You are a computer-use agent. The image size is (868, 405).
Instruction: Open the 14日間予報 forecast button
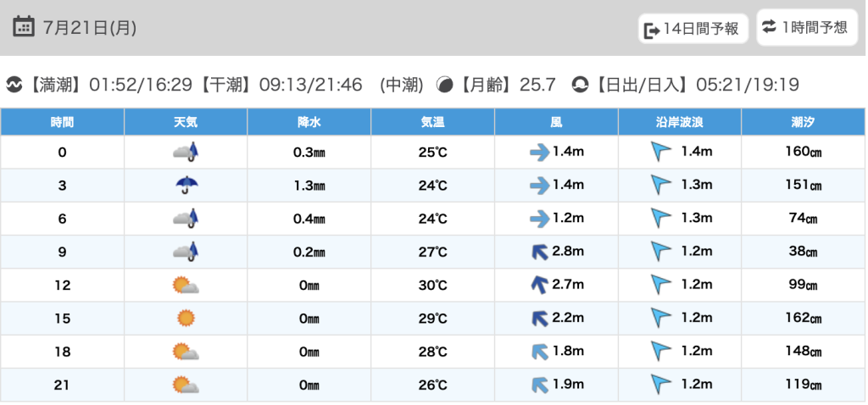tap(693, 29)
